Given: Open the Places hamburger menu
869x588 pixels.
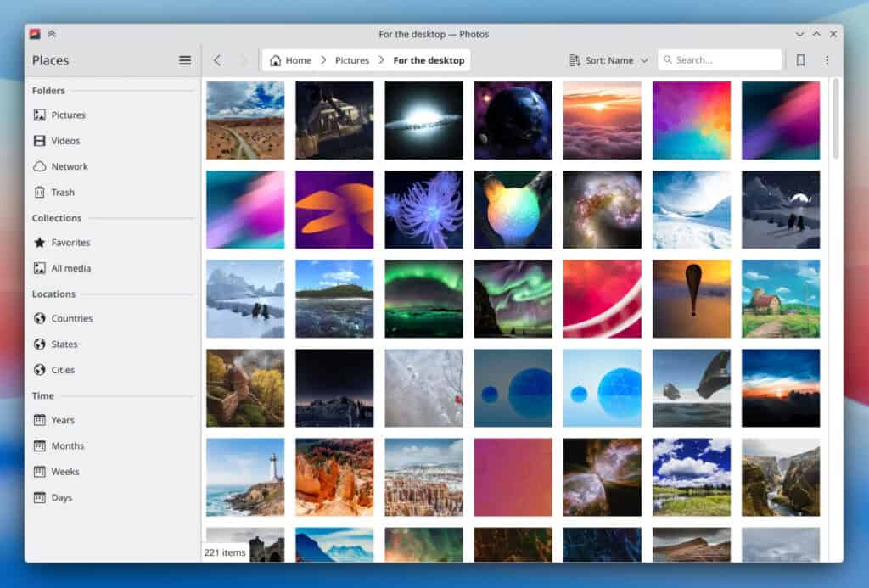Looking at the screenshot, I should coord(185,60).
